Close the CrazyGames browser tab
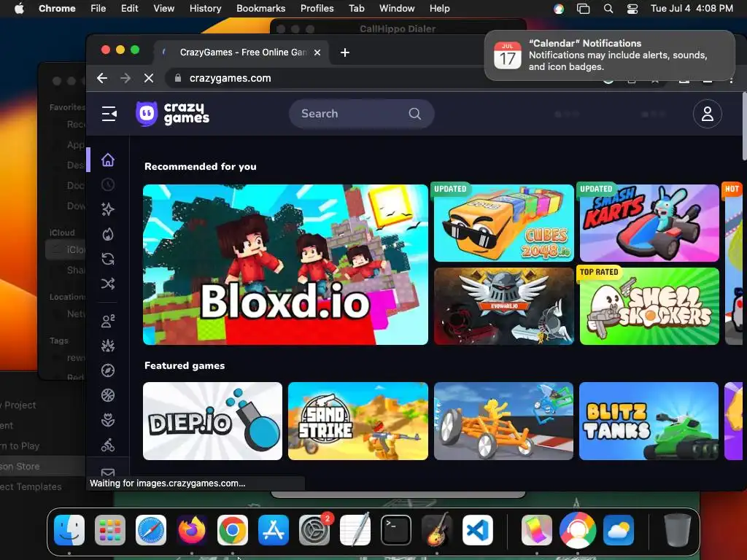 point(317,52)
